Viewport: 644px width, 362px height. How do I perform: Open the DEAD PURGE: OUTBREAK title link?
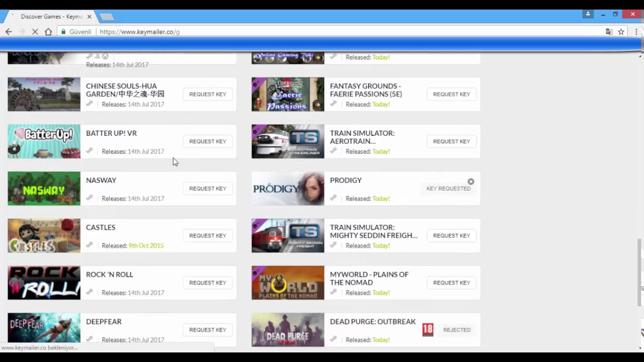click(x=373, y=322)
